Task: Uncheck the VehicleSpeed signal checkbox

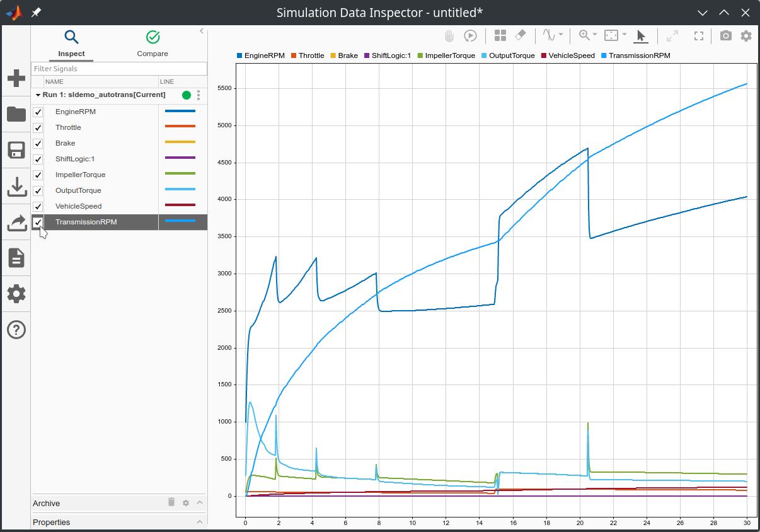Action: tap(38, 206)
